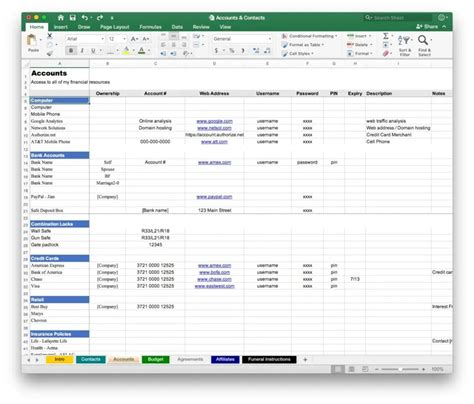Open the Page Layout ribbon tab
This screenshot has width=474, height=404.
click(115, 27)
